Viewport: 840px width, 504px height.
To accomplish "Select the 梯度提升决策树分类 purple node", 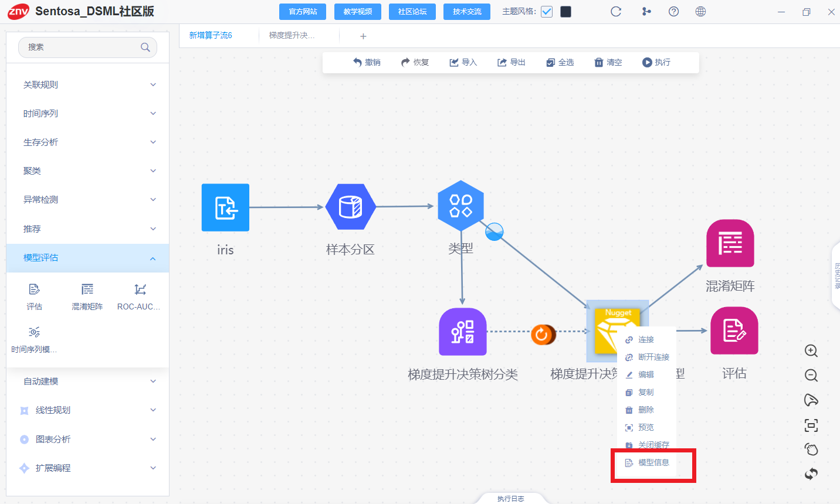I will 463,332.
